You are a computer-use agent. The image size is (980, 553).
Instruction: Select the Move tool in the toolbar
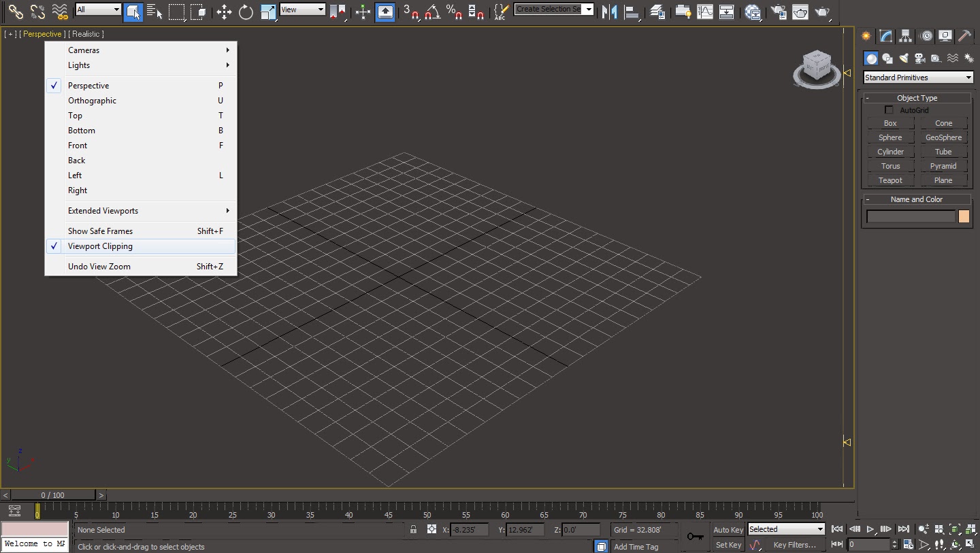click(224, 12)
